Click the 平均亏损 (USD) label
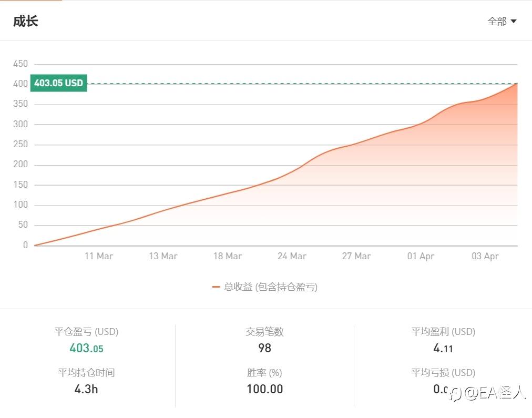532x418 pixels. [443, 373]
